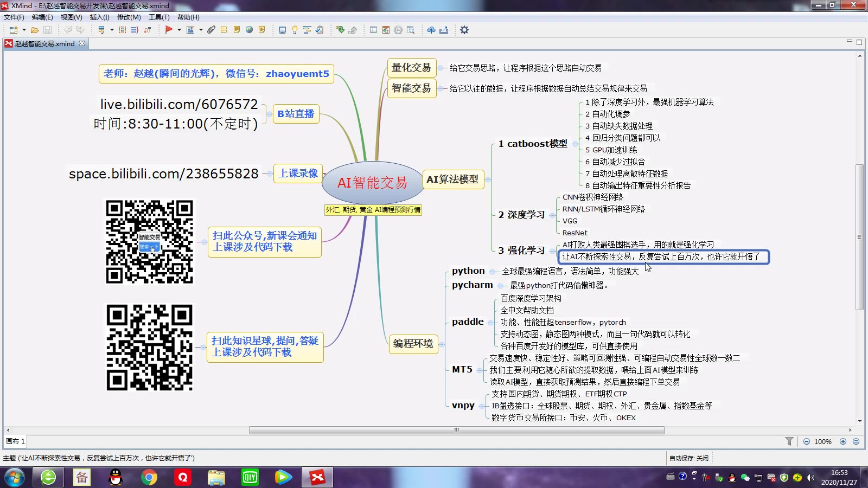Screen dimensions: 868x488
Task: Click the Share export icon
Action: (444, 30)
